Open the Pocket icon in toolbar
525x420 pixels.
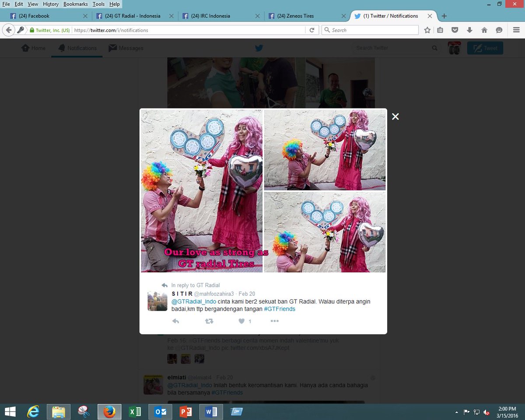[455, 30]
